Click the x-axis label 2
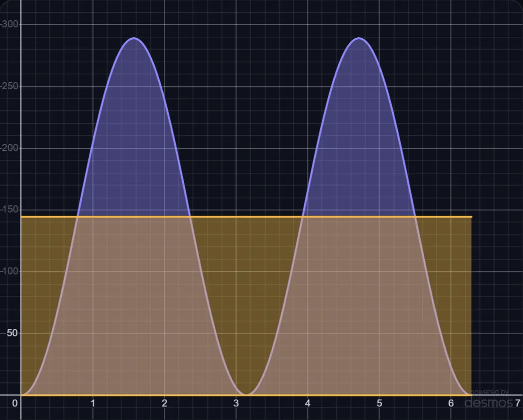The image size is (523, 420). tap(164, 403)
